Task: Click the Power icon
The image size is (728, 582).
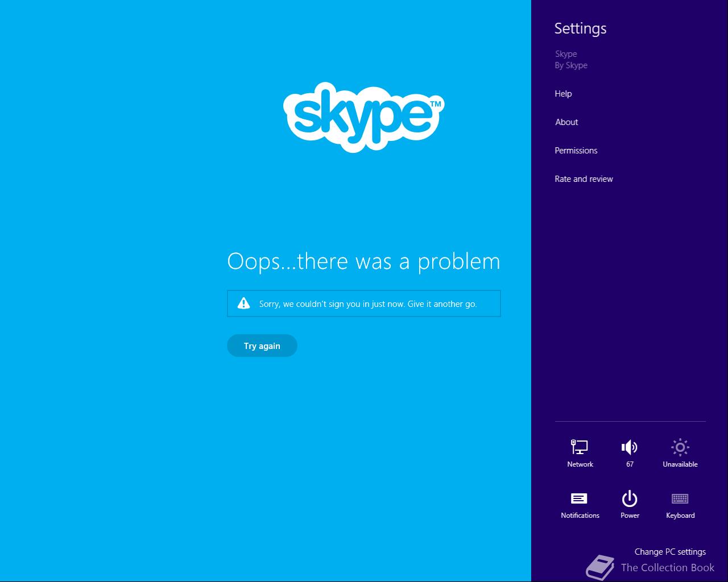Action: [630, 498]
